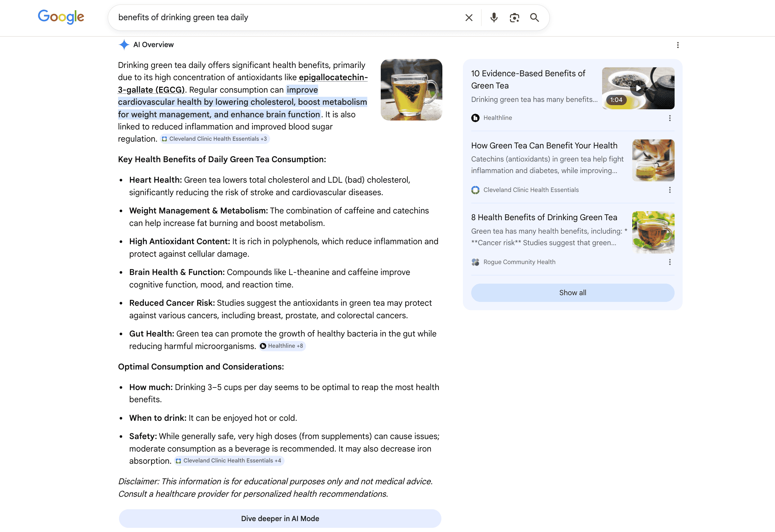Click the highlighted cardiovascular health summary text

pos(243,102)
